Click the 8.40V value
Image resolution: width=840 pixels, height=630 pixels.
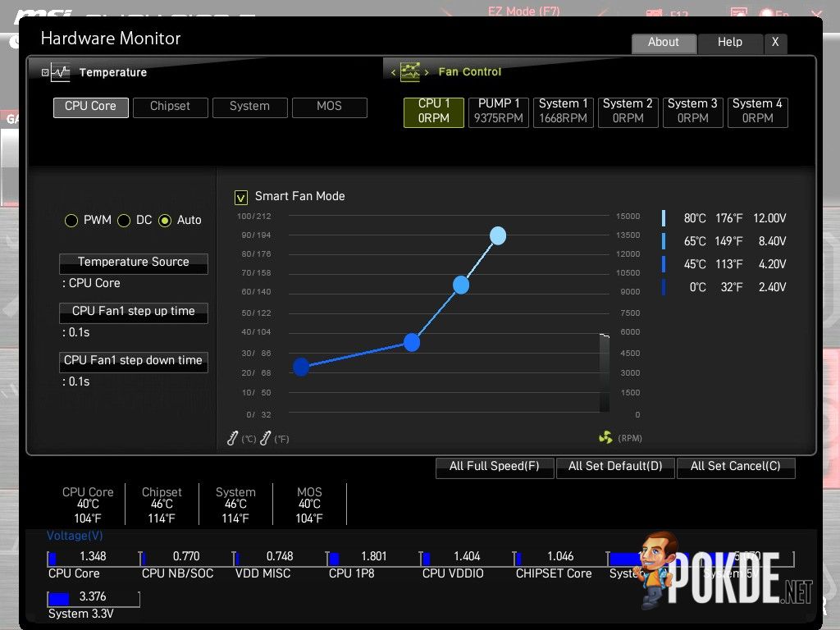(x=772, y=242)
